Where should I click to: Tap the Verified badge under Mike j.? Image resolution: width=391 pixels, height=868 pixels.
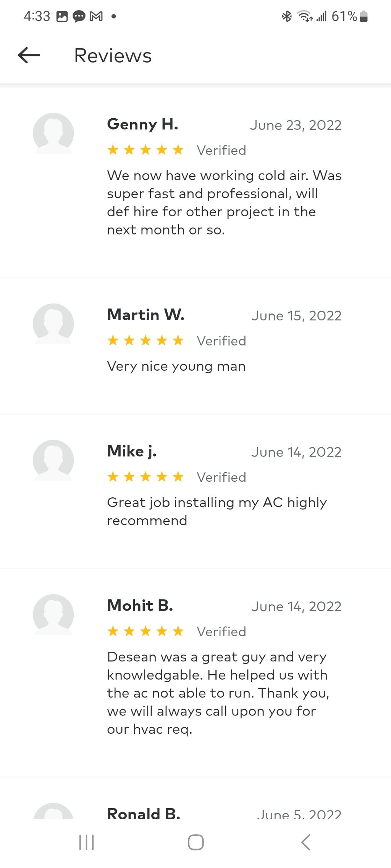click(221, 477)
